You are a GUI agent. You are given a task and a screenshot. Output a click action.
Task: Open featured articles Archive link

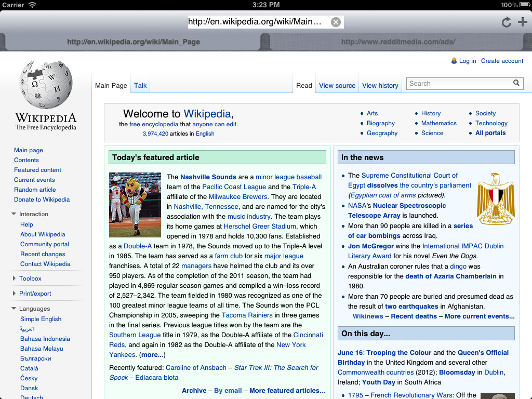pos(194,391)
